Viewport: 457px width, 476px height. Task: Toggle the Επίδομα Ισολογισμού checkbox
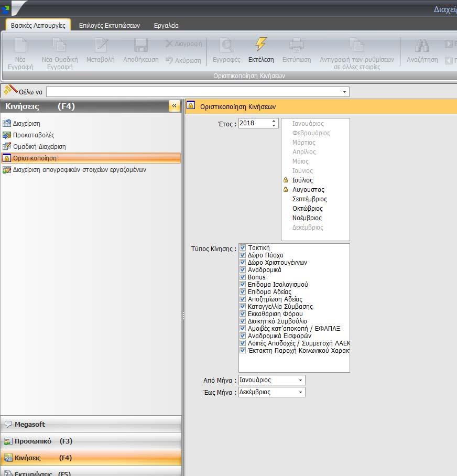tap(243, 284)
